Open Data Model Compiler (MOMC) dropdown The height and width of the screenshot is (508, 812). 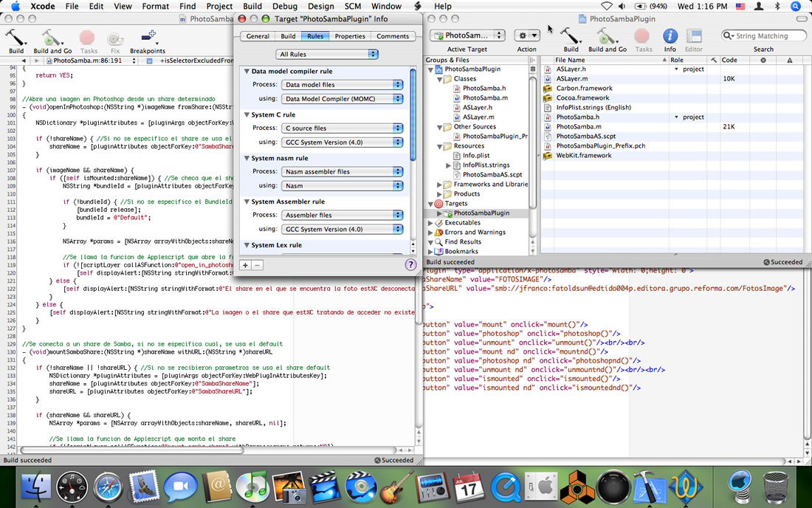[342, 98]
